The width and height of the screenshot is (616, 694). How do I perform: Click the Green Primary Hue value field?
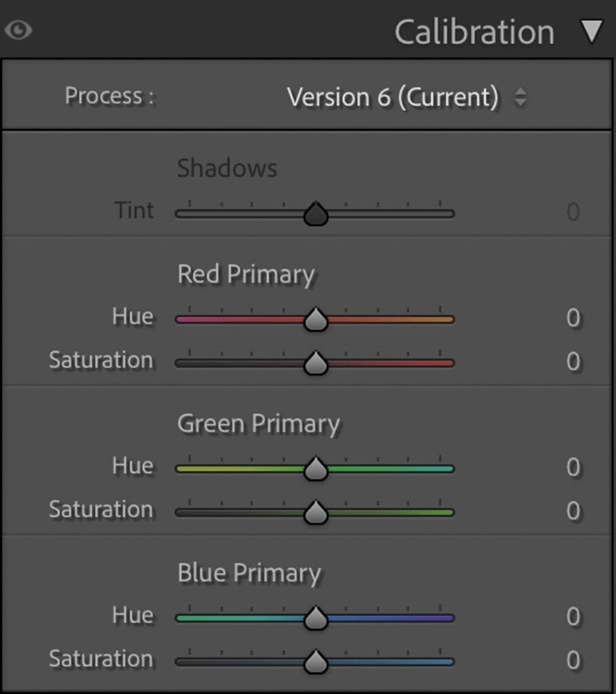pyautogui.click(x=573, y=467)
